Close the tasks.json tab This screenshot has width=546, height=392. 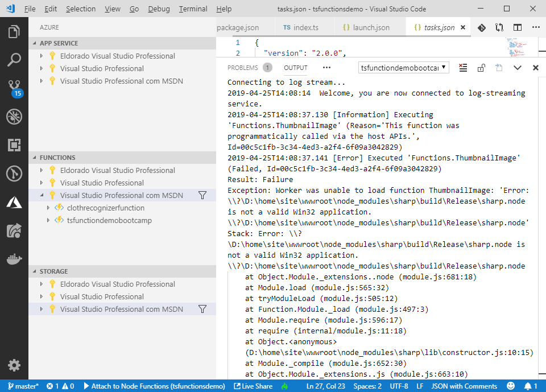(463, 27)
